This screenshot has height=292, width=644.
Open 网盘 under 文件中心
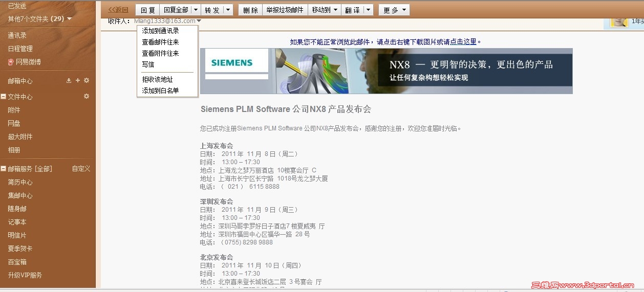pos(14,123)
